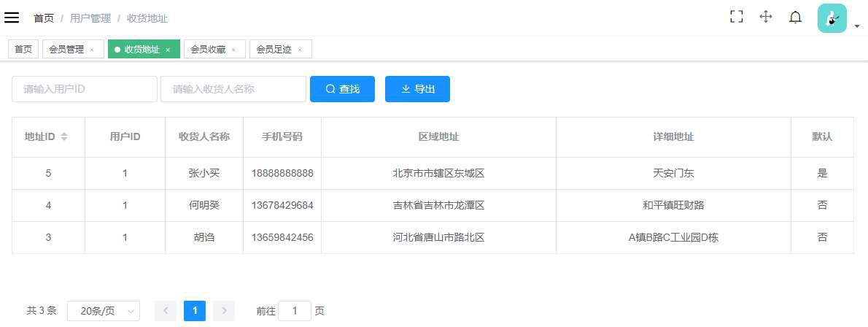Click the move arrows cross icon
Viewport: 868px width, 327px height.
(x=766, y=17)
